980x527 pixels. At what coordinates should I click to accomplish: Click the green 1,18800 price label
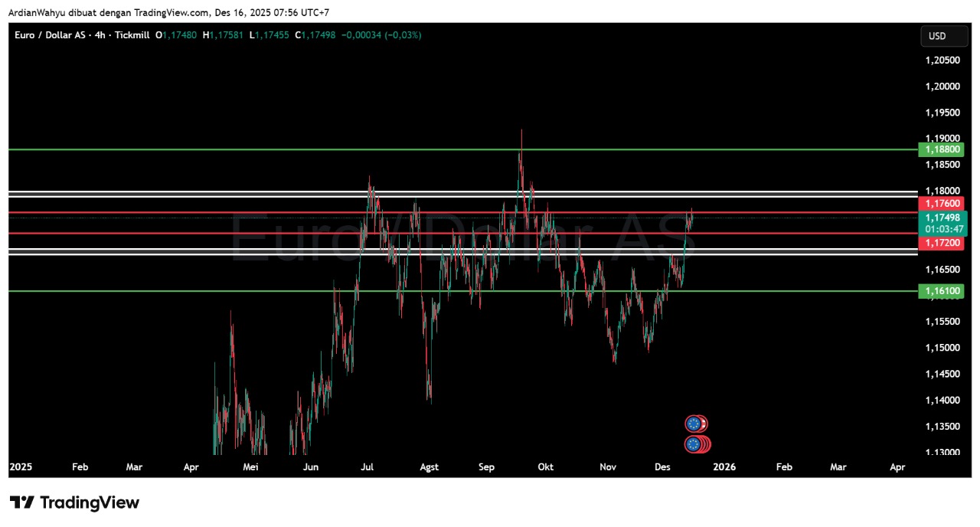coord(942,149)
